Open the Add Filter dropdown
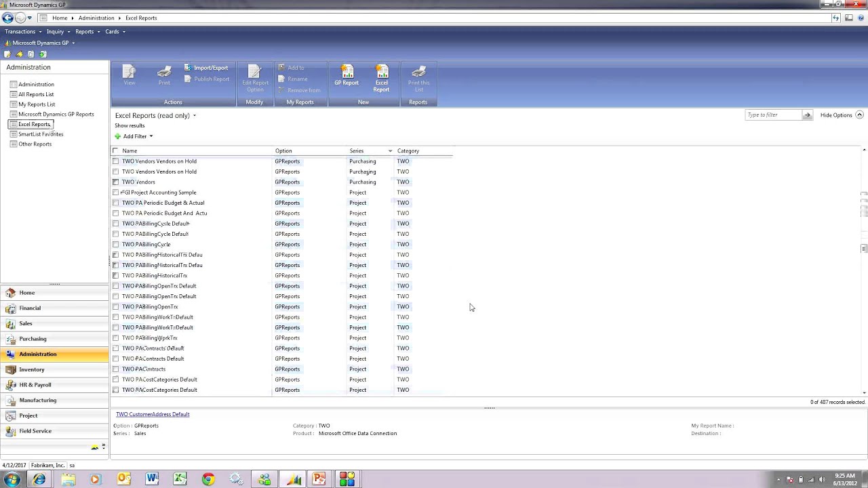This screenshot has width=868, height=488. [x=134, y=136]
